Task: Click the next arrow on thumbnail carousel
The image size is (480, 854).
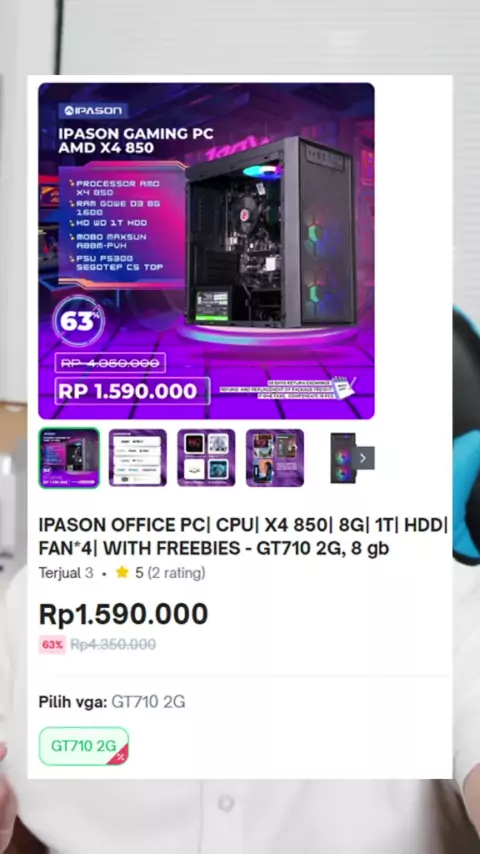Action: 363,458
